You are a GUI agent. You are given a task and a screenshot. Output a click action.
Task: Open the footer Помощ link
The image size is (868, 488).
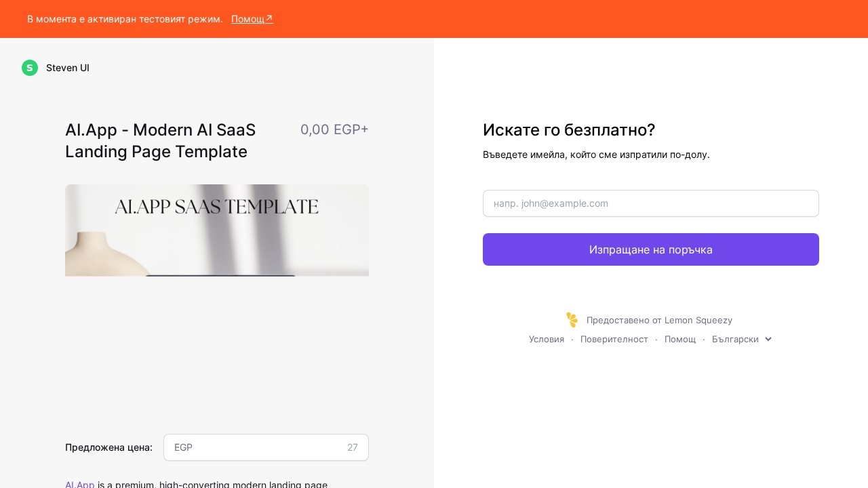click(x=680, y=339)
